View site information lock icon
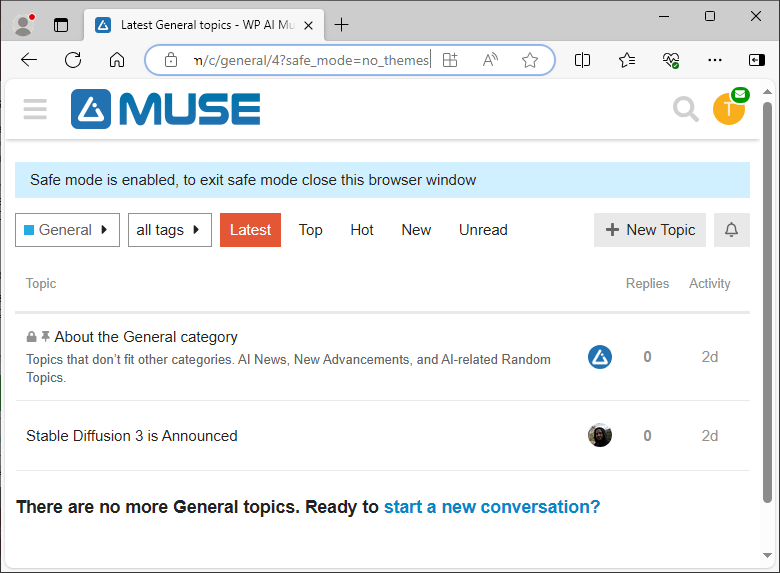 coord(171,60)
